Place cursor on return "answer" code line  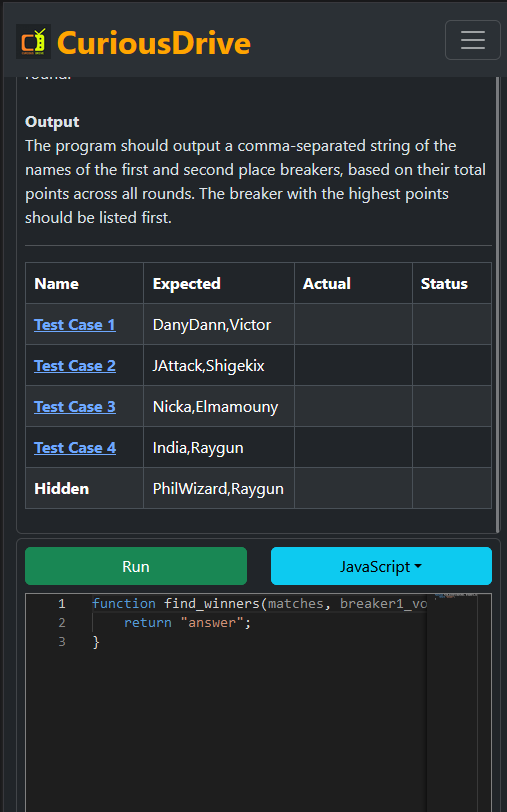[187, 623]
